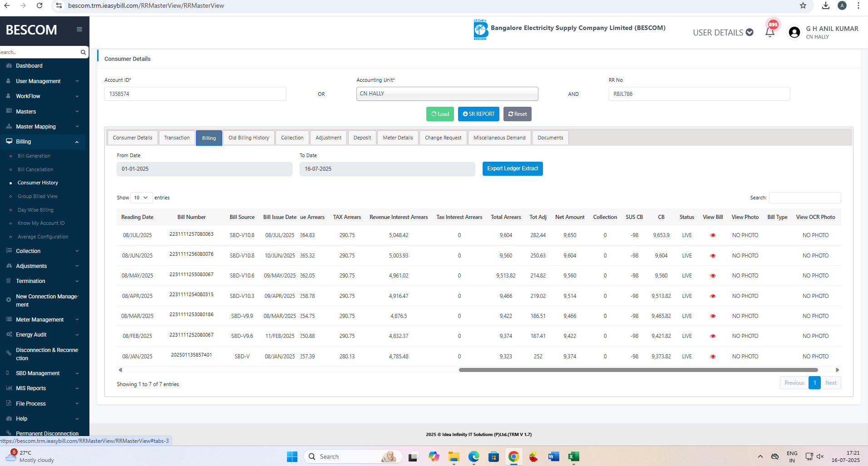The width and height of the screenshot is (868, 466).
Task: Sort by Reading Date column header
Action: (137, 217)
